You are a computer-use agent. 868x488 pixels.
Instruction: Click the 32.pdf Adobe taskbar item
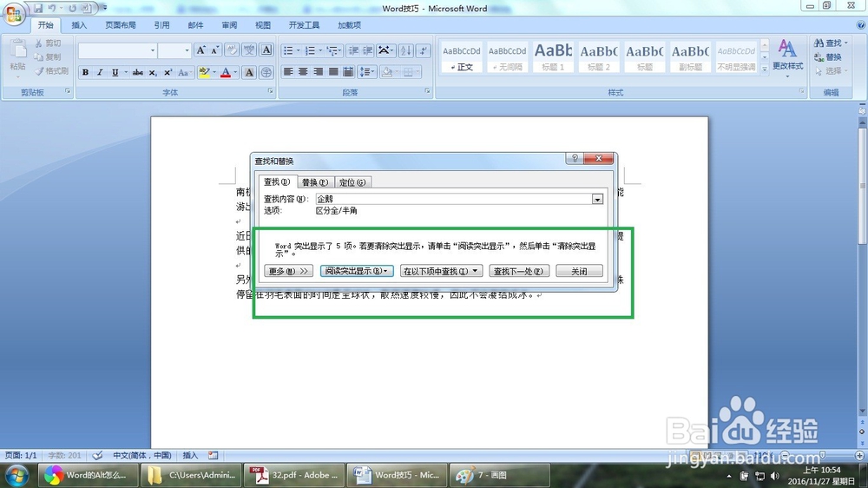tap(294, 475)
